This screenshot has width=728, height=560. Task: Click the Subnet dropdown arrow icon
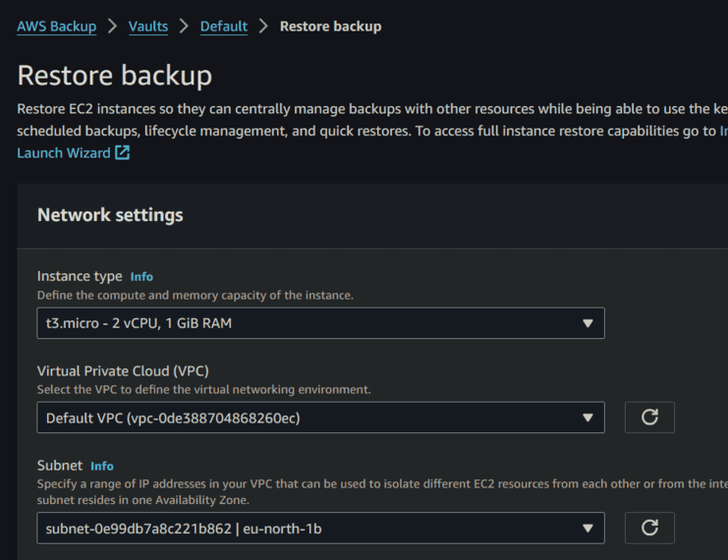pyautogui.click(x=588, y=528)
